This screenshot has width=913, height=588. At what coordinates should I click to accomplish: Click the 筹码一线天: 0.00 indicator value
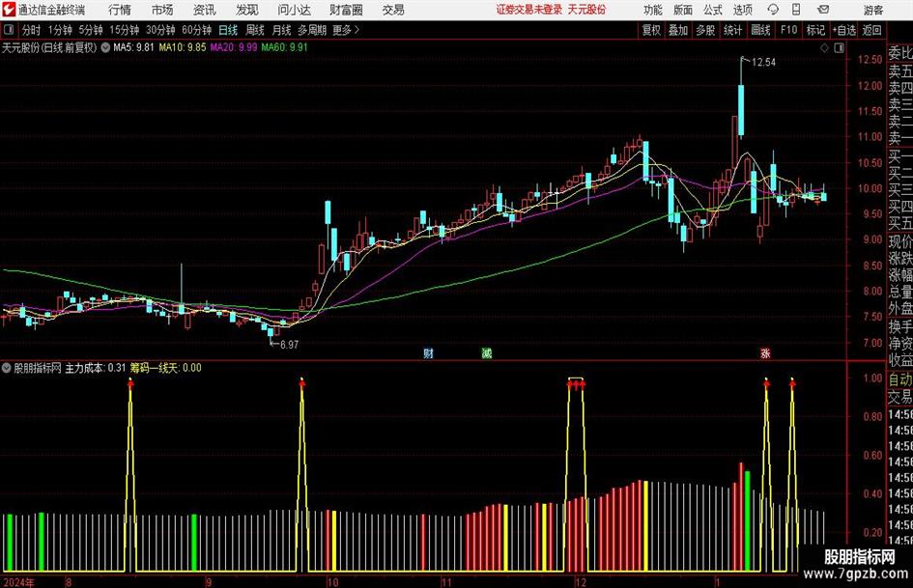tap(165, 368)
